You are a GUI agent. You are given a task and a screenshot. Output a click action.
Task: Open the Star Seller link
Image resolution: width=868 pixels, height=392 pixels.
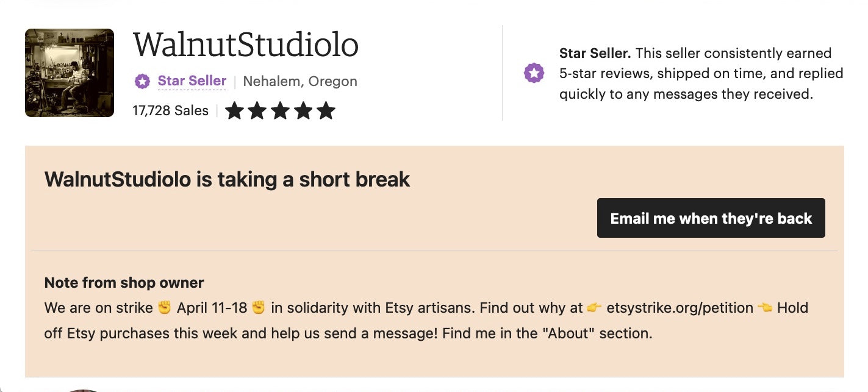[192, 80]
